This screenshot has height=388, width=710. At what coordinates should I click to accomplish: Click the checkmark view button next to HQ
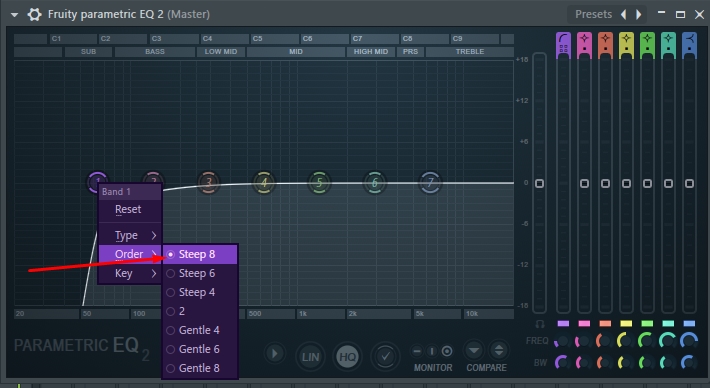[x=385, y=357]
